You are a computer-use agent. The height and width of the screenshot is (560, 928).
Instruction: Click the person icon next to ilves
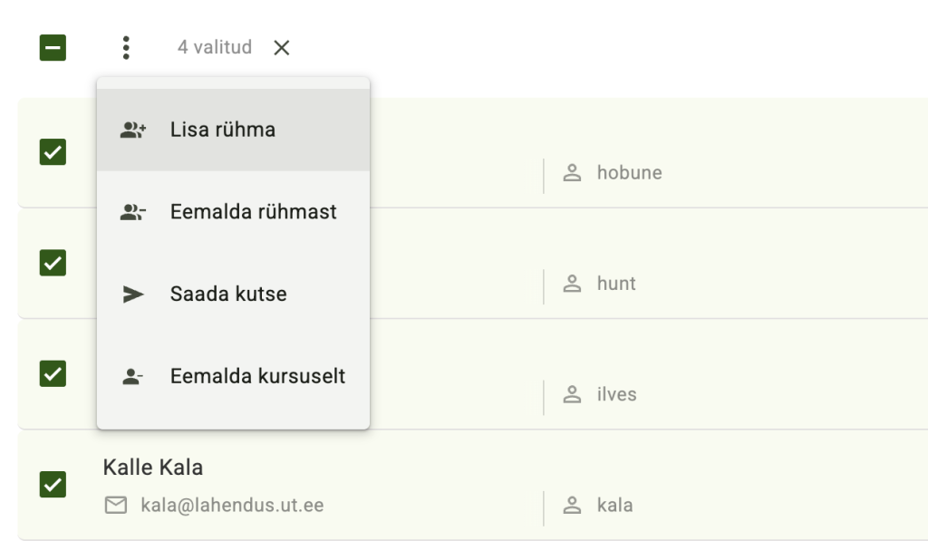click(572, 394)
